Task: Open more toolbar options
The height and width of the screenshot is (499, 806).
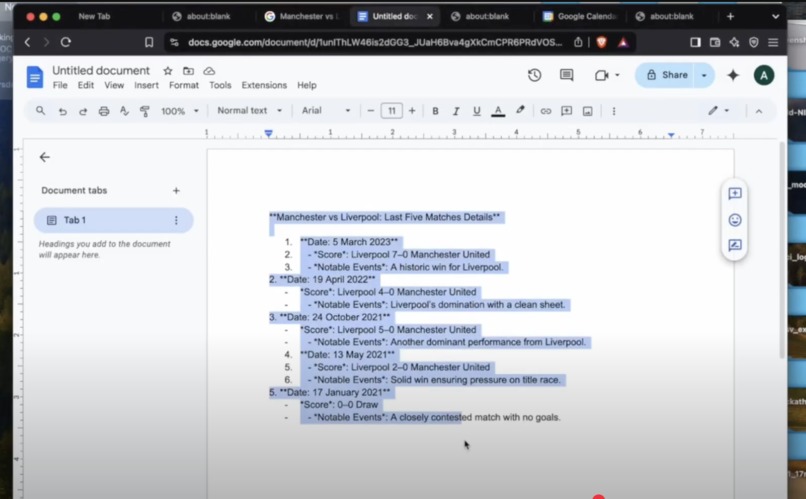Action: click(614, 111)
